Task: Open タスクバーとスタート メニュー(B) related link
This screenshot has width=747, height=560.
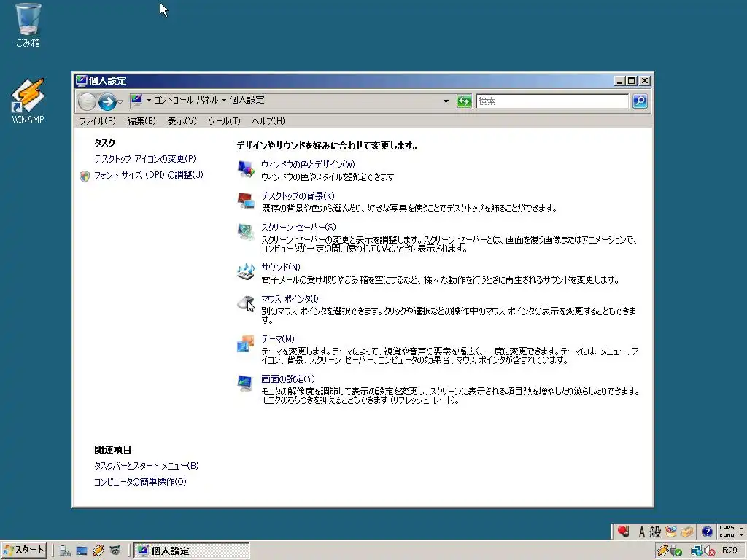Action: click(146, 466)
